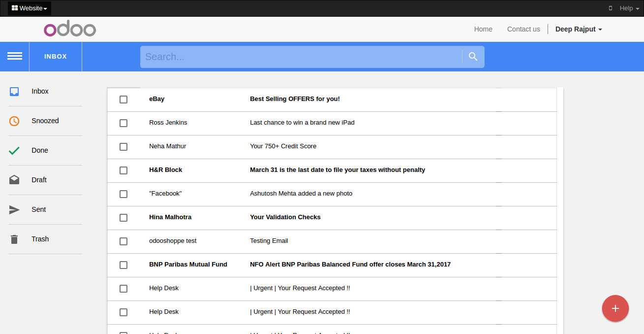Viewport: 644px width, 334px height.
Task: Check the first Help Desk email checkbox
Action: [x=123, y=289]
